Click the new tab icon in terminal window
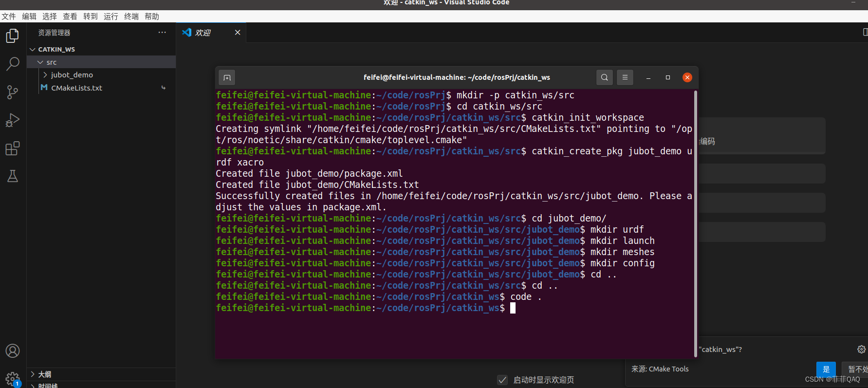 (227, 77)
